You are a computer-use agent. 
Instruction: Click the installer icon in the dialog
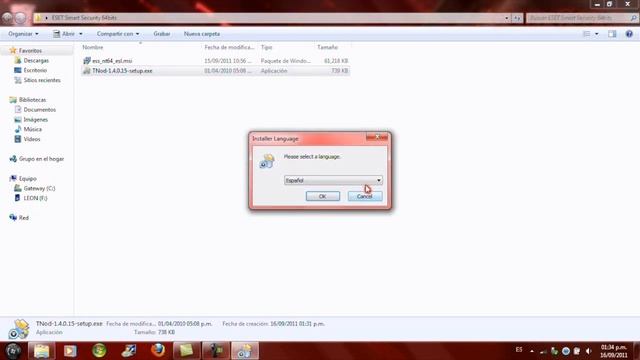coord(267,162)
